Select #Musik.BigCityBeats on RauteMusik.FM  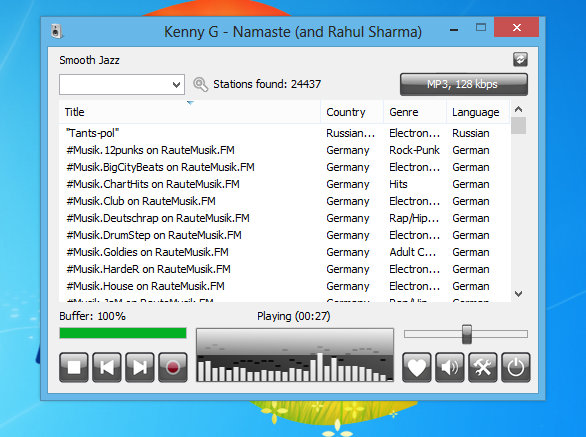click(x=284, y=167)
